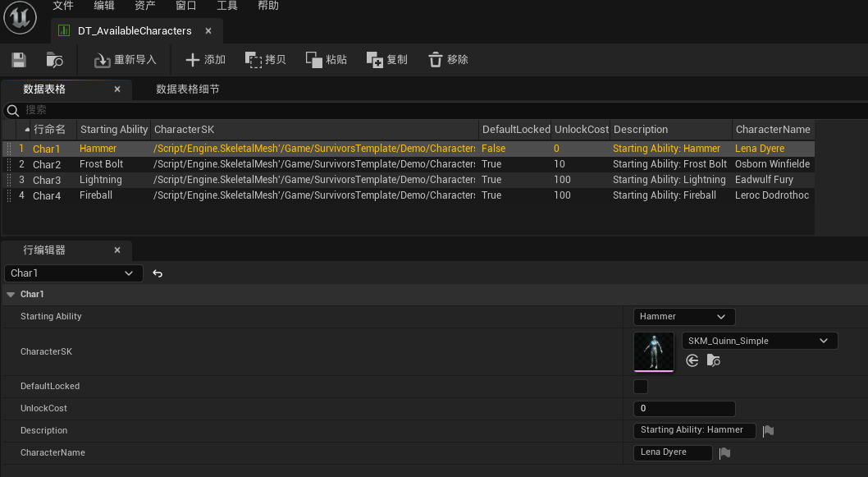Select the Char3 row name
This screenshot has height=477, width=868.
(x=47, y=180)
